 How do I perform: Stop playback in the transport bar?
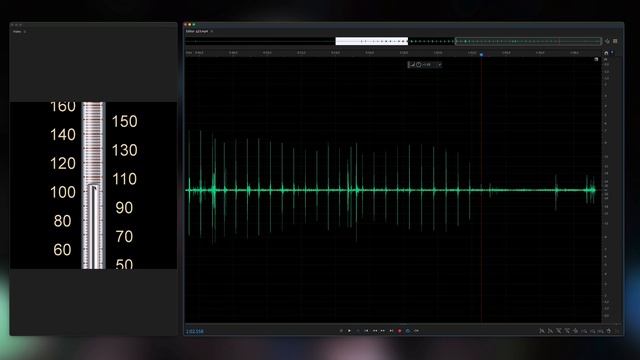pos(341,331)
